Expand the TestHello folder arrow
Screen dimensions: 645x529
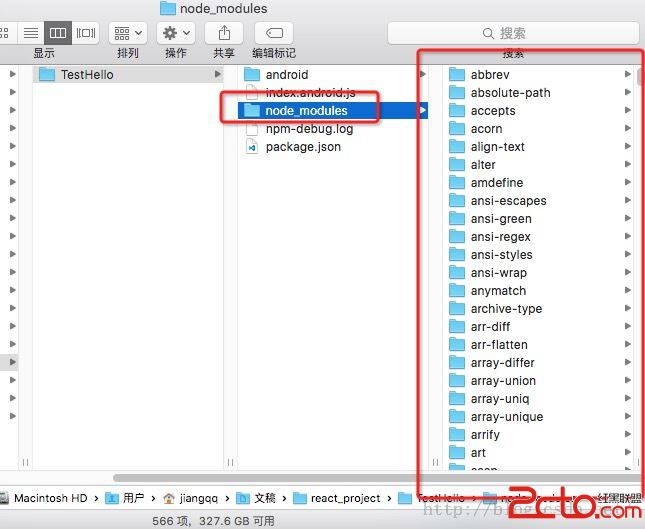pyautogui.click(x=218, y=74)
